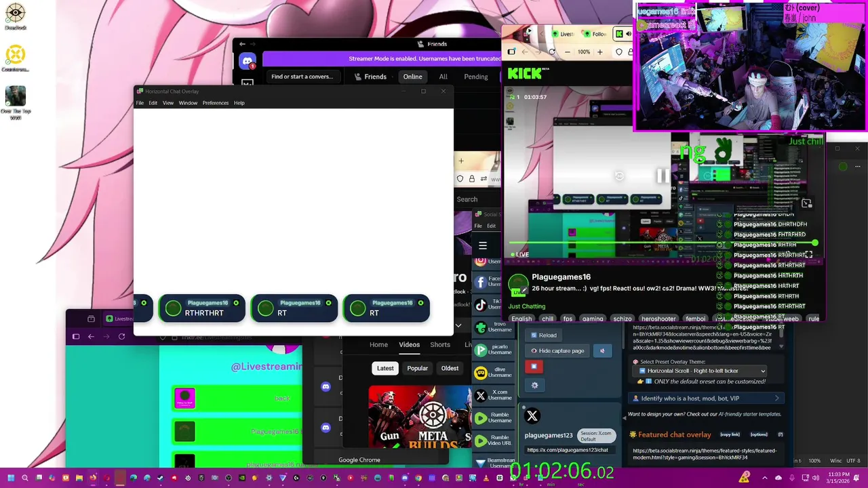This screenshot has width=868, height=488.
Task: Open Deadlock desktop shortcut
Action: 15,17
